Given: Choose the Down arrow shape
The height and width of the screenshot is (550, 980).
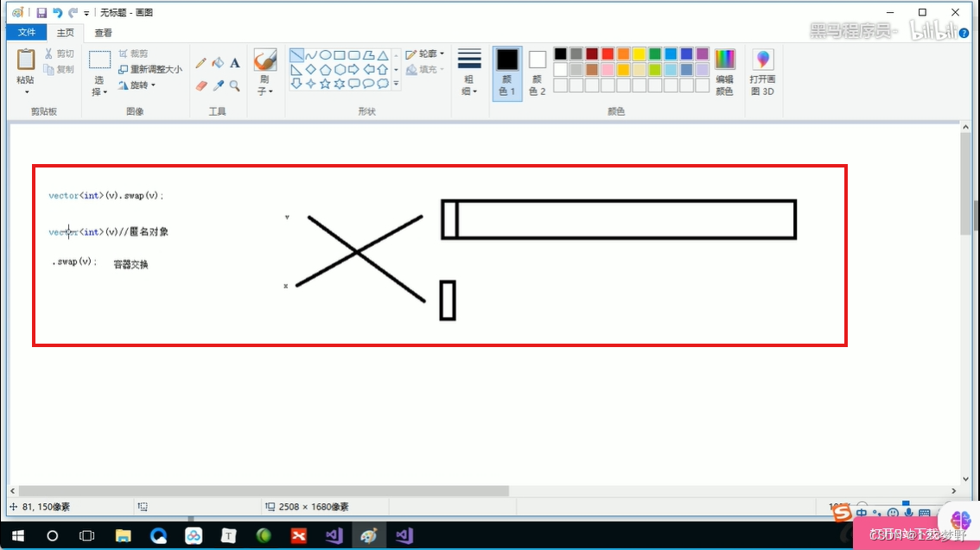Looking at the screenshot, I should tap(296, 83).
